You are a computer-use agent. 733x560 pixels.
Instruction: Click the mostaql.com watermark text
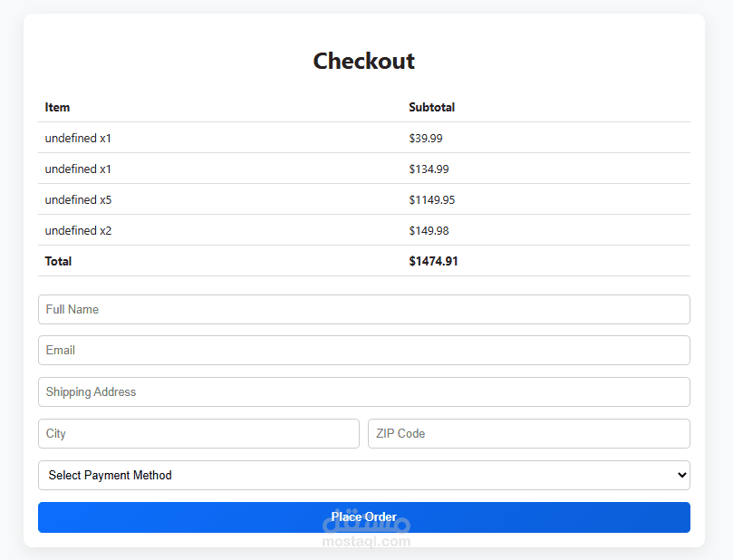(366, 542)
